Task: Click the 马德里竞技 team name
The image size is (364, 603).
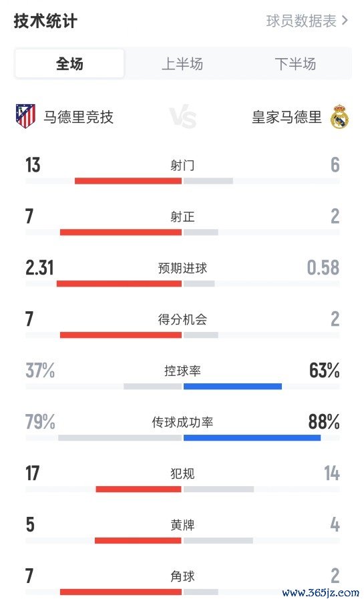Action: point(78,117)
